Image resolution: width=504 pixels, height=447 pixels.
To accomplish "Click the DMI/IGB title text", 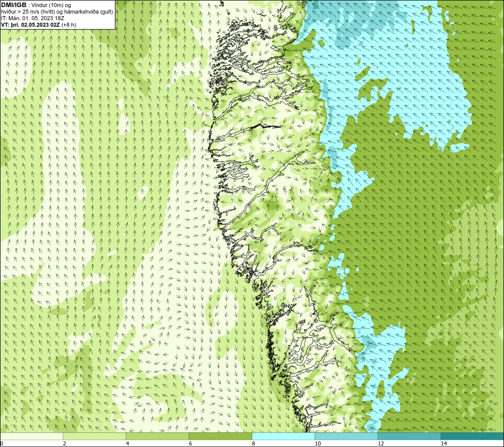I will pyautogui.click(x=14, y=5).
